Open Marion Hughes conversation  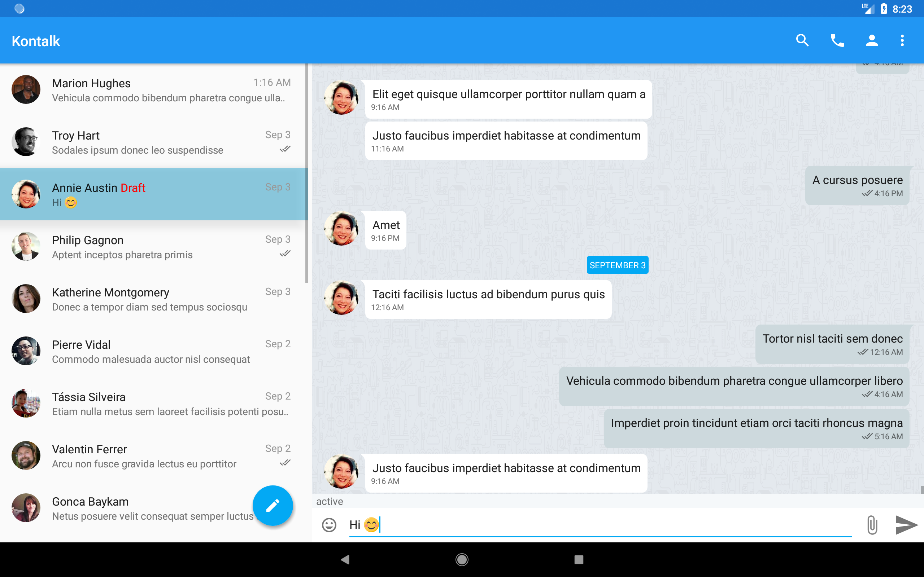153,90
